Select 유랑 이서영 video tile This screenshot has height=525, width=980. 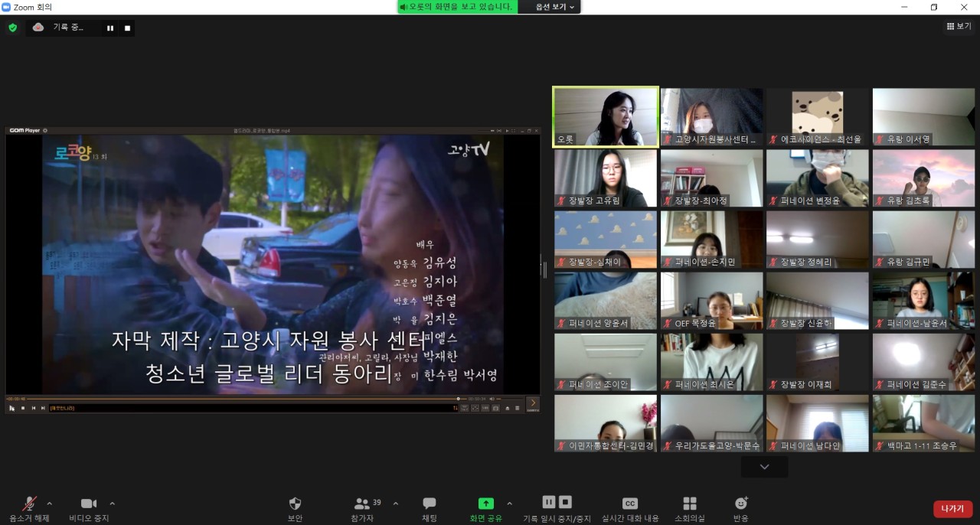pos(924,116)
